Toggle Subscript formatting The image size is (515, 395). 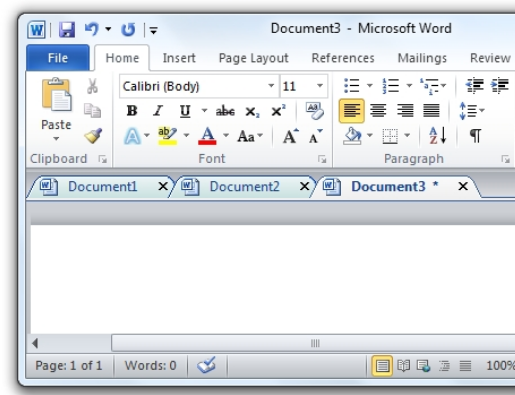point(252,112)
